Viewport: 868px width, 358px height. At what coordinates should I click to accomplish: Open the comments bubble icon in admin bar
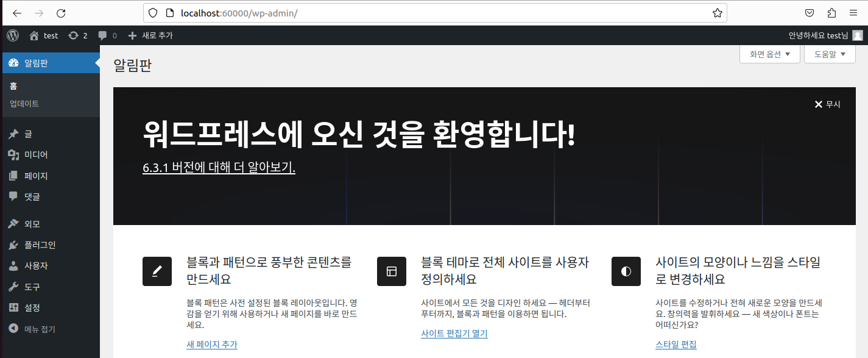(x=103, y=35)
